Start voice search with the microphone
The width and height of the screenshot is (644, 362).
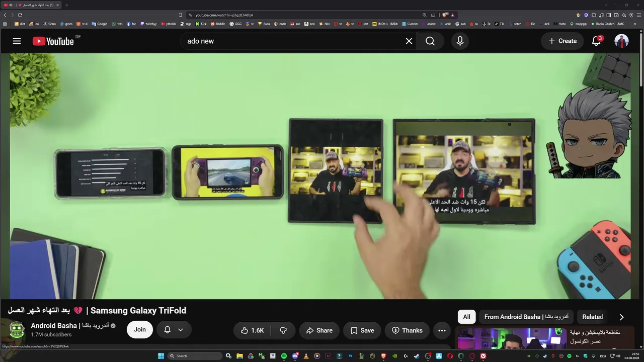tap(460, 41)
